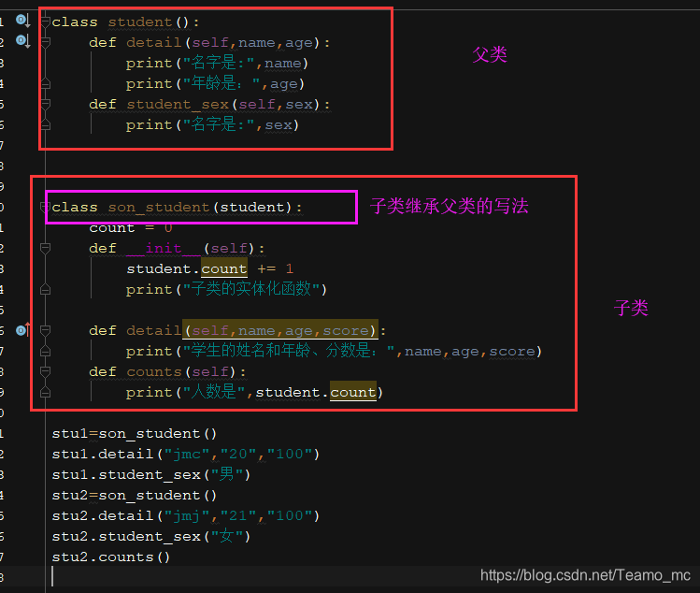Click the line printing "学生的姓名和年龄、分数是"

pyautogui.click(x=334, y=352)
